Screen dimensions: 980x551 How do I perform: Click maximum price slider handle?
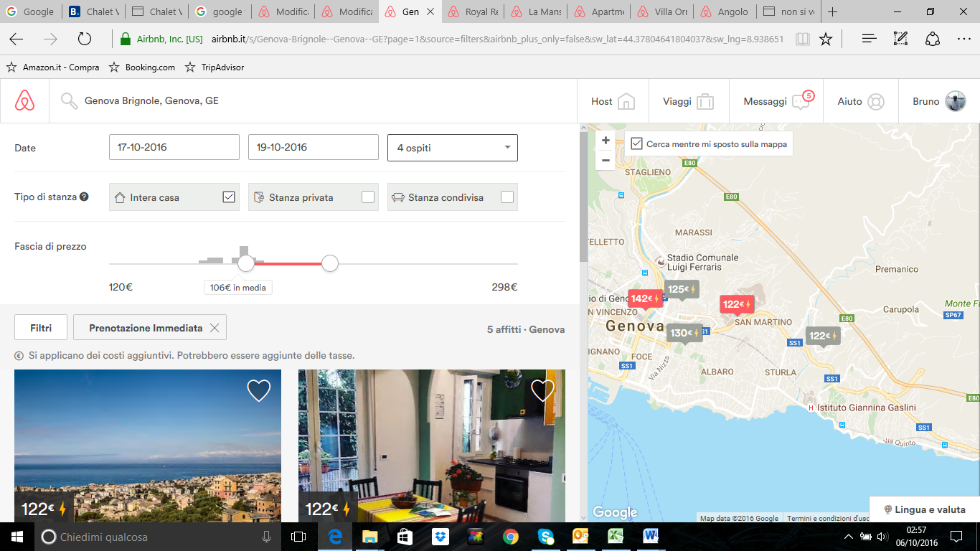(330, 263)
